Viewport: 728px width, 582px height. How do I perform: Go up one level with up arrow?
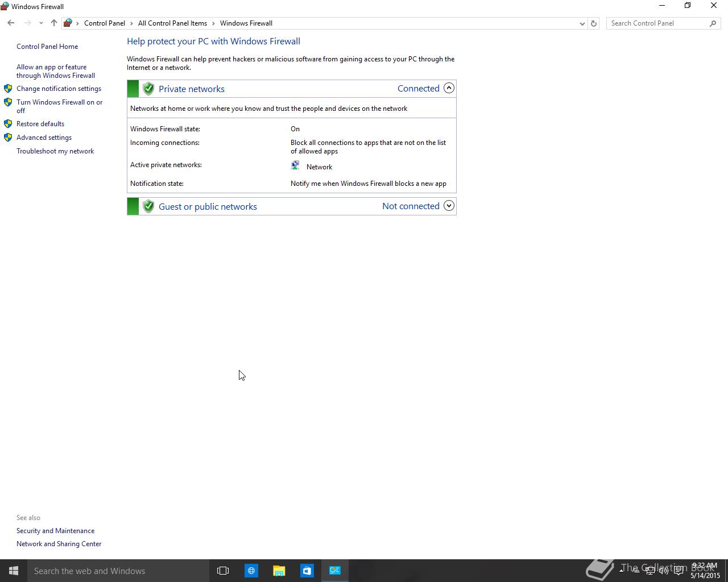[54, 23]
